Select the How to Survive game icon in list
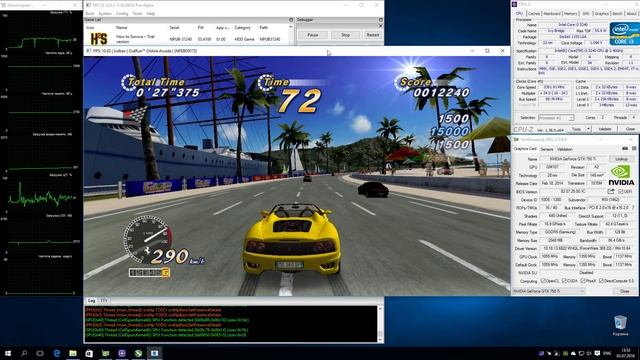The width and height of the screenshot is (640, 360). click(99, 39)
